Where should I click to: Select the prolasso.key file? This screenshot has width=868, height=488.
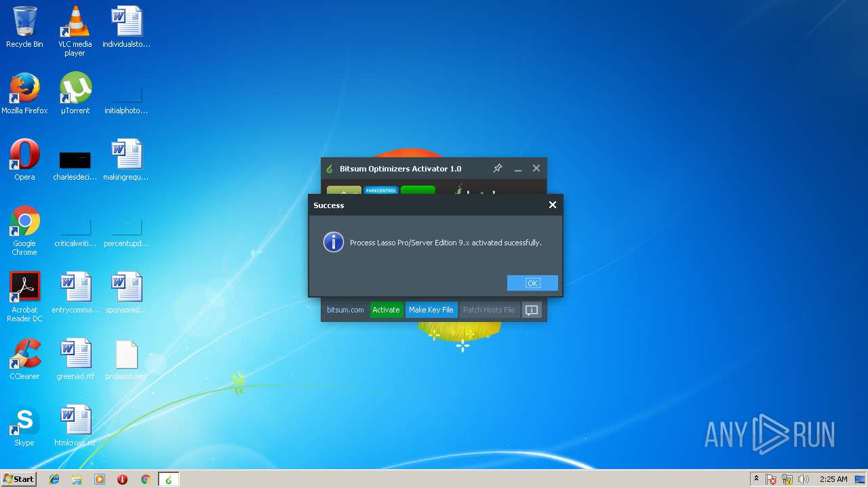[126, 359]
